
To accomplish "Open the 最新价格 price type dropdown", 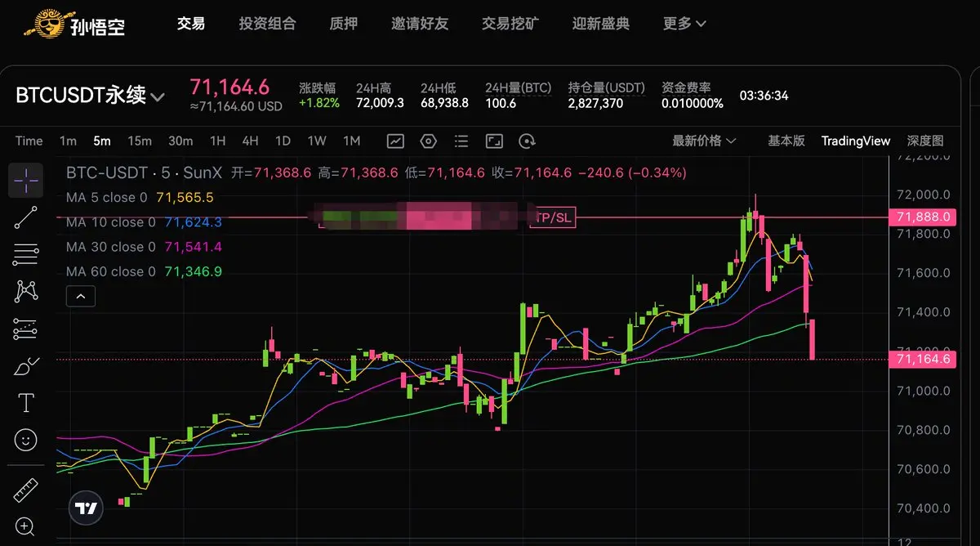I will (704, 141).
